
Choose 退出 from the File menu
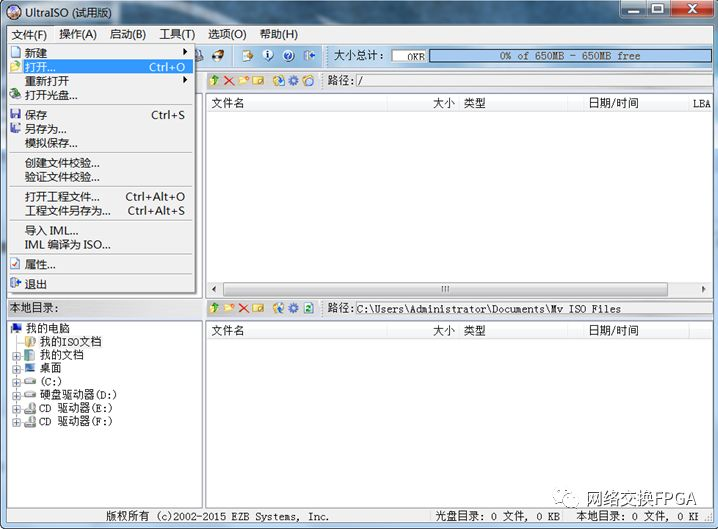coord(101,284)
